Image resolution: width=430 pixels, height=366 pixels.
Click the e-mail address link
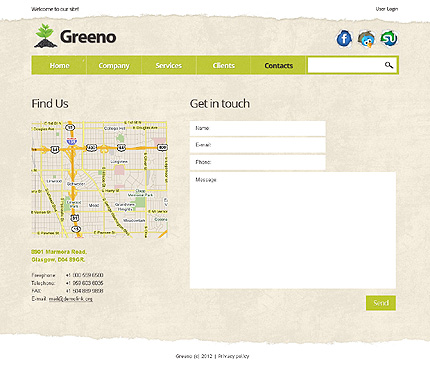[71, 299]
